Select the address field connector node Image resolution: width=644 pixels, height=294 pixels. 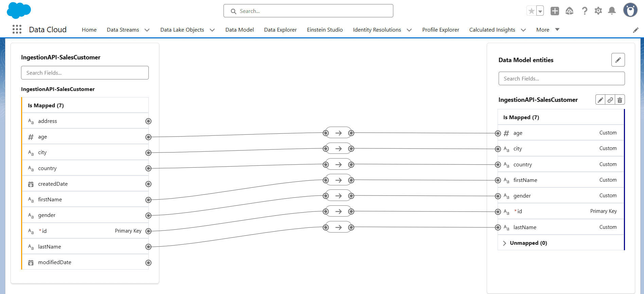tap(148, 121)
